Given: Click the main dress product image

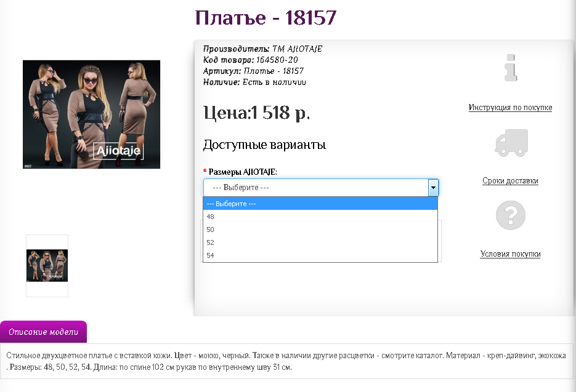Looking at the screenshot, I should pos(91,114).
